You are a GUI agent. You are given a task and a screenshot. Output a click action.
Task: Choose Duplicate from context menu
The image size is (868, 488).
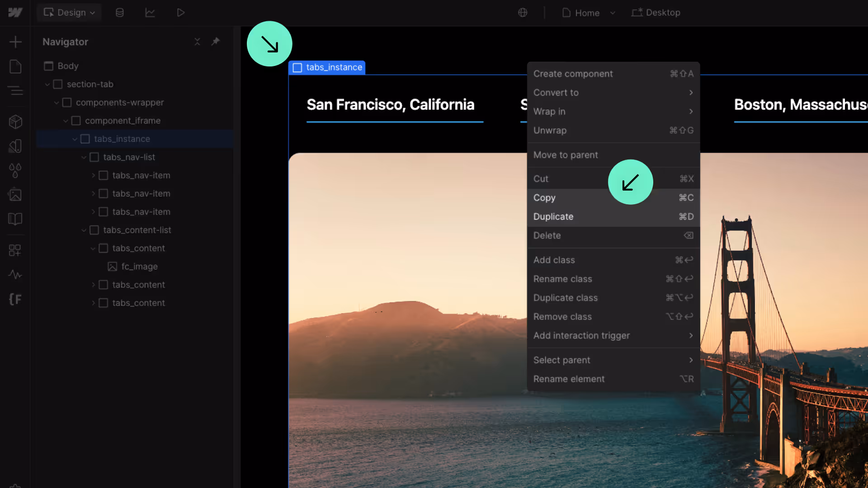point(553,216)
